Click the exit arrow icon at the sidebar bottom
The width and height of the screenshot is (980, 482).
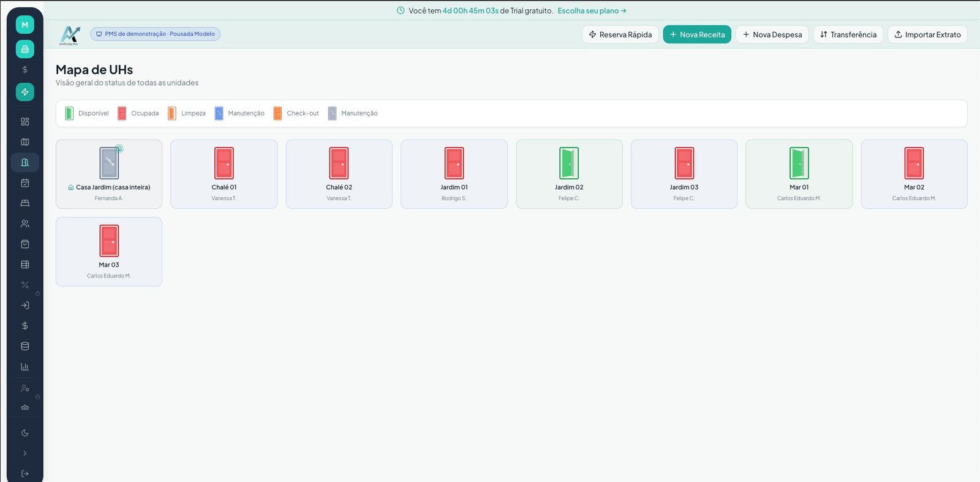coord(24,473)
